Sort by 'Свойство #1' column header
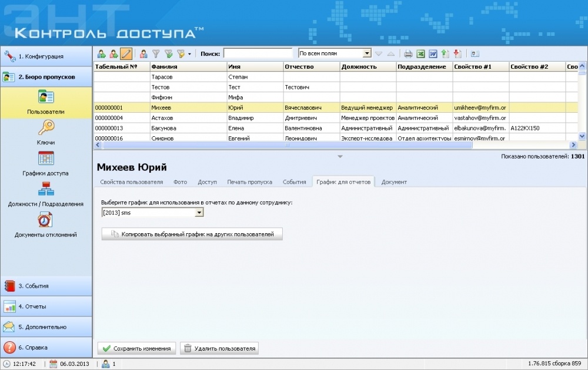The image size is (588, 370). pos(481,67)
